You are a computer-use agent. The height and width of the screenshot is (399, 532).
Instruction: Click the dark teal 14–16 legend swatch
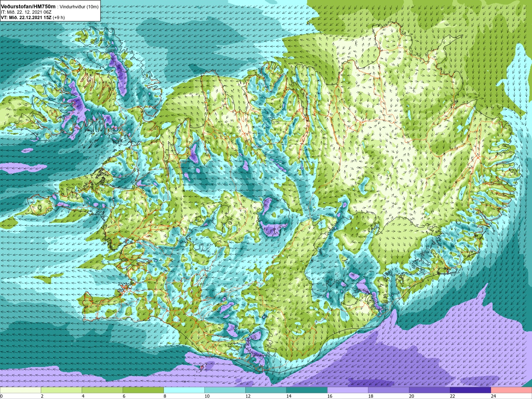307,390
